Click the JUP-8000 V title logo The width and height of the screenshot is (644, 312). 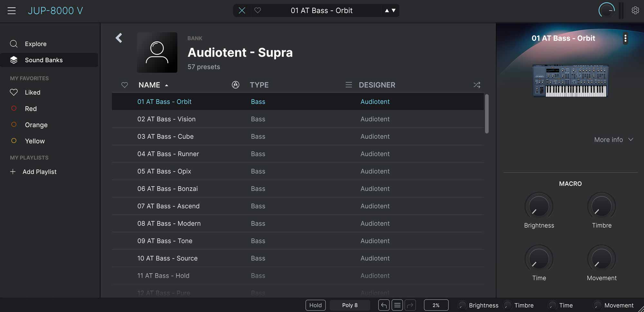pos(55,11)
